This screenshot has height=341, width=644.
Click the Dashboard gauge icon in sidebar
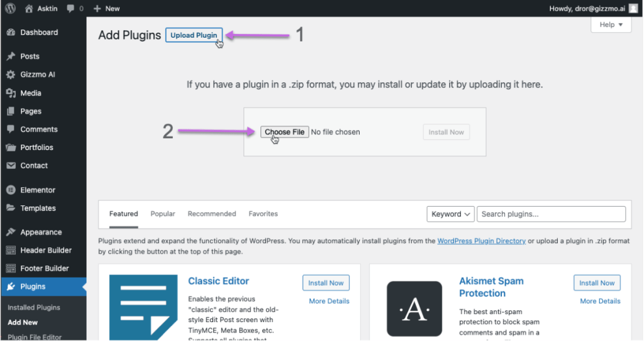click(11, 33)
